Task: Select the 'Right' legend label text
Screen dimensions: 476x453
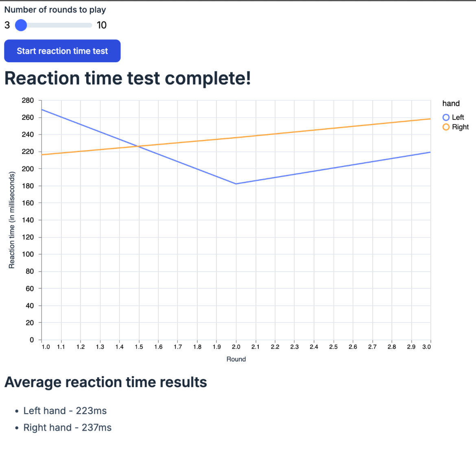Action: tap(460, 127)
